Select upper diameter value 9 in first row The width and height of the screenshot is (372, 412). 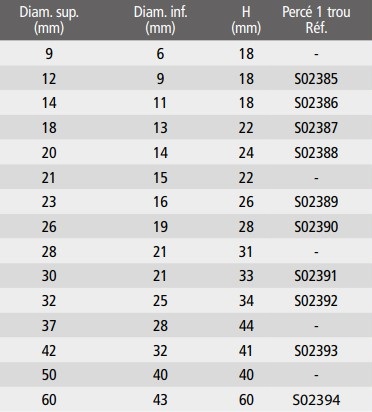(49, 54)
